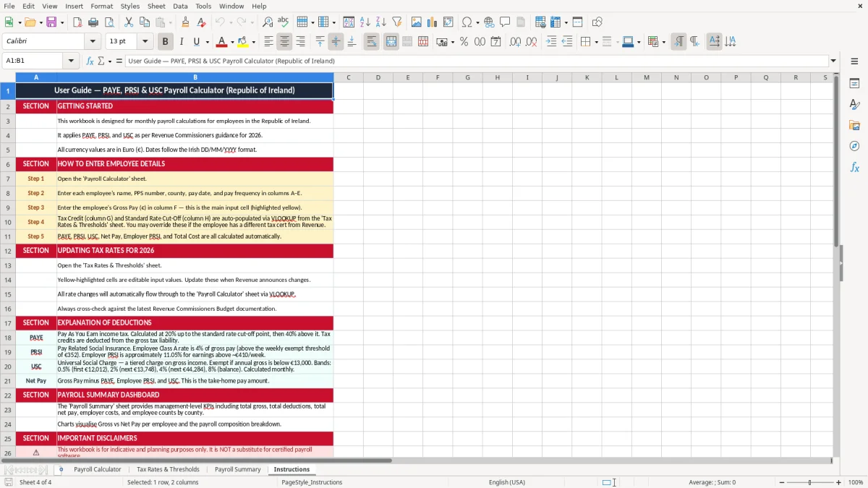The height and width of the screenshot is (488, 868).
Task: Insert a comment
Action: tap(505, 22)
